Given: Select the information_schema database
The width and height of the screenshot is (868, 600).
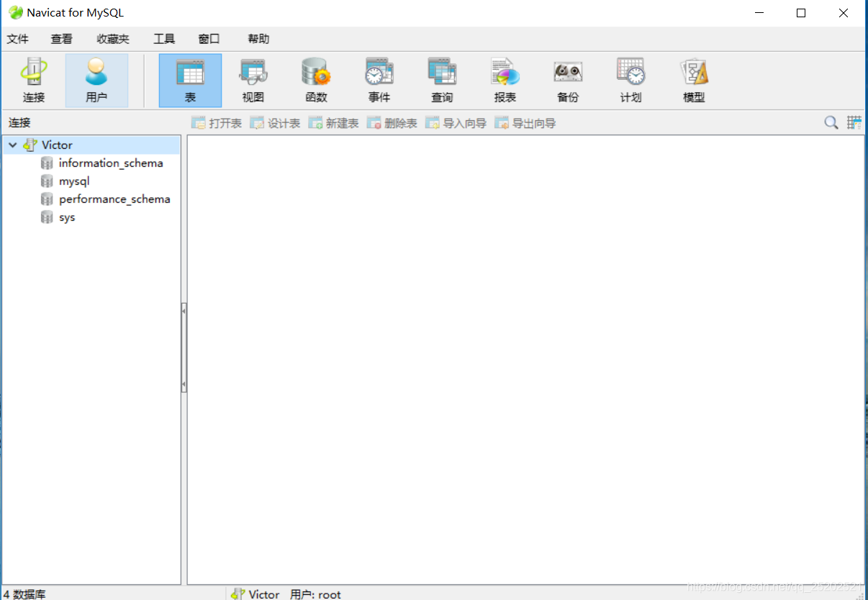Looking at the screenshot, I should (x=111, y=163).
